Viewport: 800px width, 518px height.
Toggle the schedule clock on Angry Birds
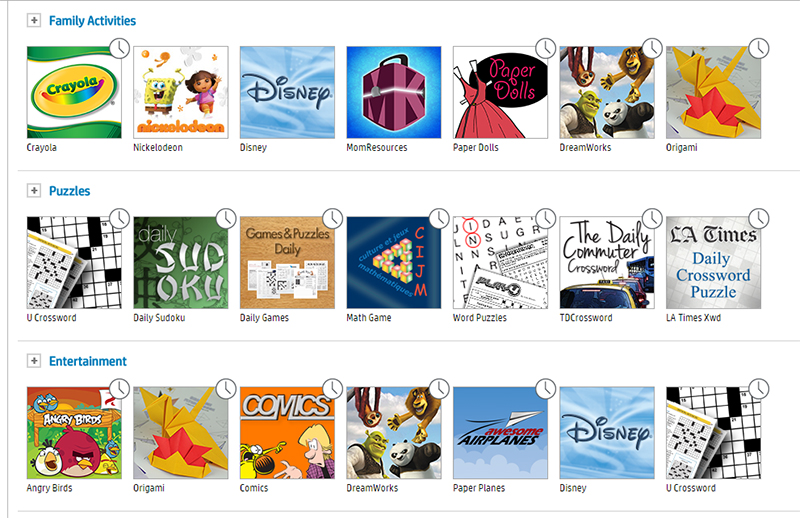point(119,389)
